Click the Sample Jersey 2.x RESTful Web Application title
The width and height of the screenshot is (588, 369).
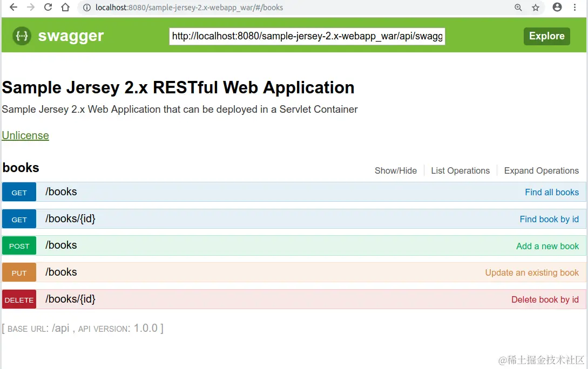tap(178, 87)
